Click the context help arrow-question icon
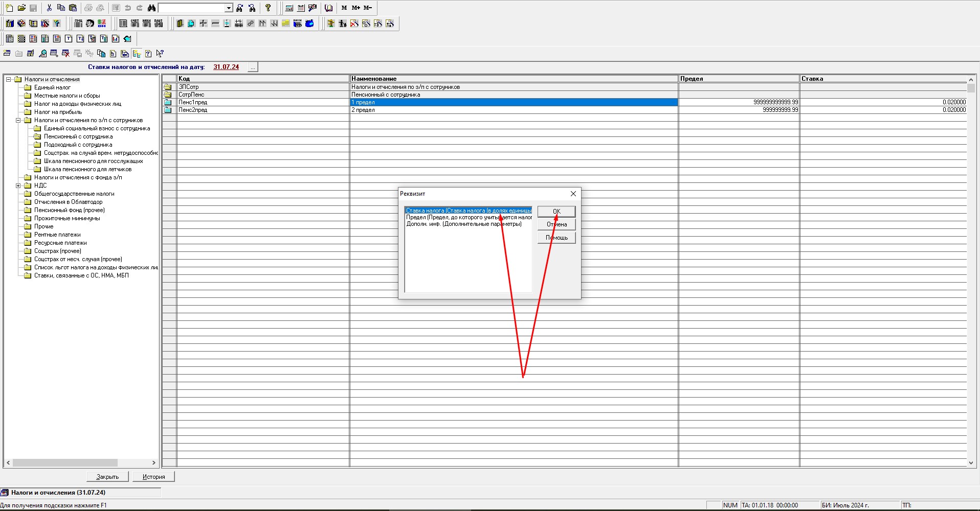 click(x=160, y=53)
